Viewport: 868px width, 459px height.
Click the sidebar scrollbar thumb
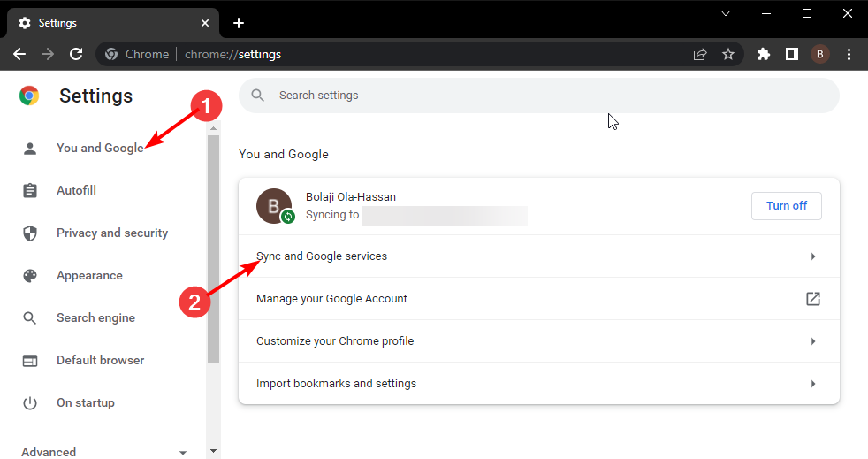click(213, 249)
